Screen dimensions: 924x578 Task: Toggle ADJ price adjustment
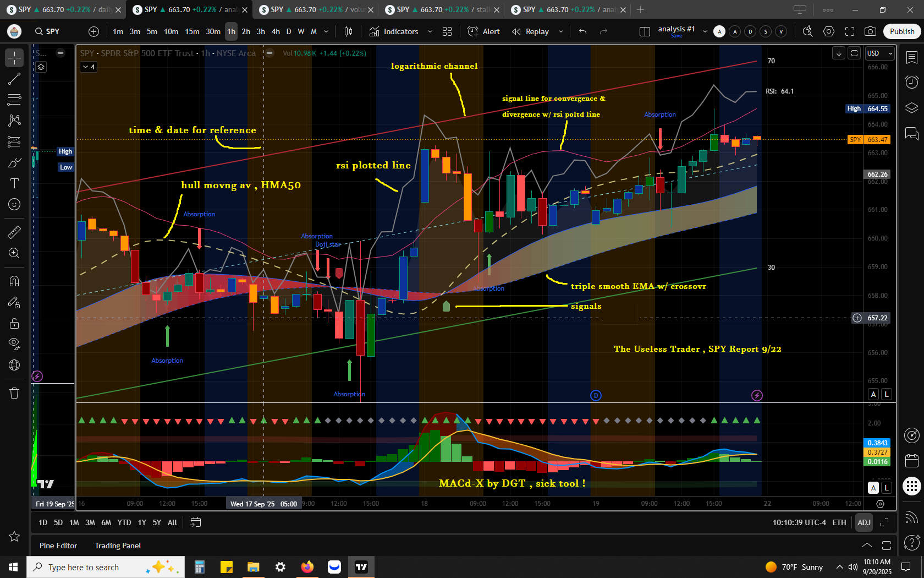pyautogui.click(x=864, y=522)
